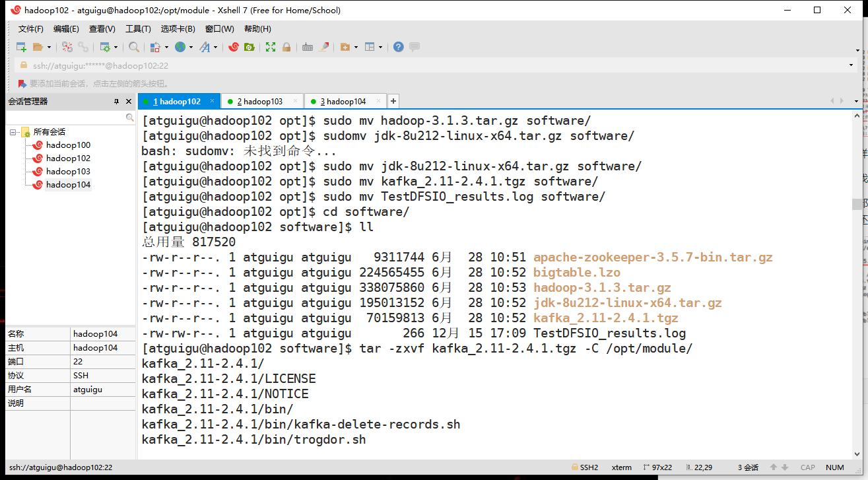This screenshot has height=480, width=868.
Task: Click the Open Session folder icon
Action: pyautogui.click(x=38, y=47)
